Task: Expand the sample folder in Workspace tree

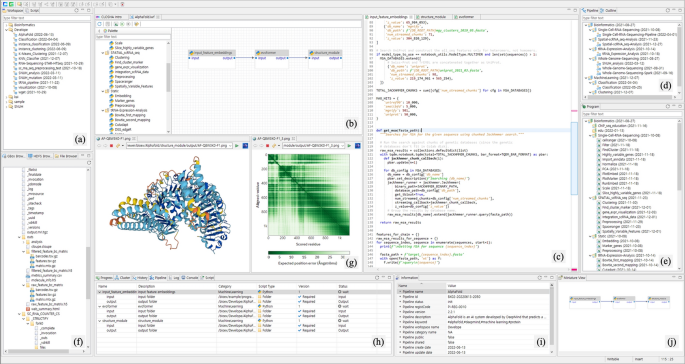Action: [x=6, y=101]
